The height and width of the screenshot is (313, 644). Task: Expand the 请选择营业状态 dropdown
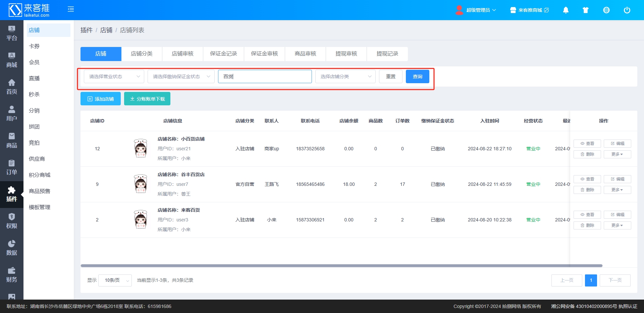coord(114,76)
